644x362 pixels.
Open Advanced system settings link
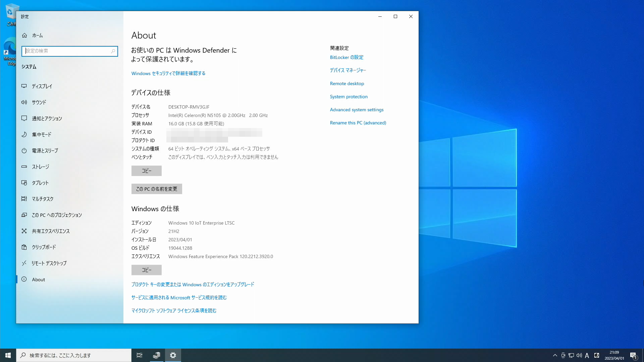coord(357,110)
